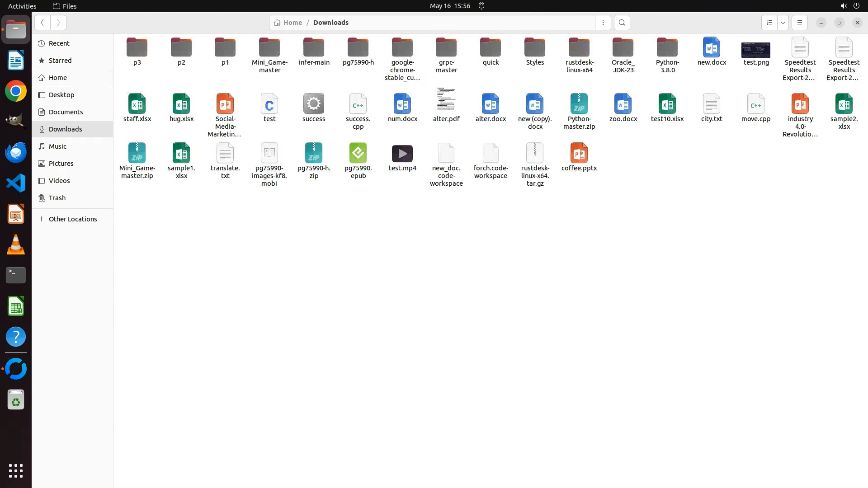Expand the view options dropdown arrow
The width and height of the screenshot is (868, 488).
783,23
